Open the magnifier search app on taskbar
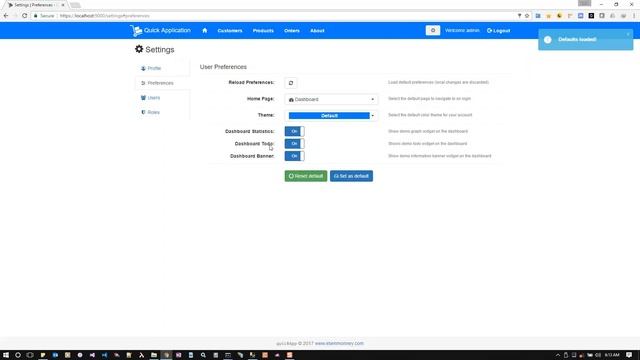640x360 pixels. [203, 355]
